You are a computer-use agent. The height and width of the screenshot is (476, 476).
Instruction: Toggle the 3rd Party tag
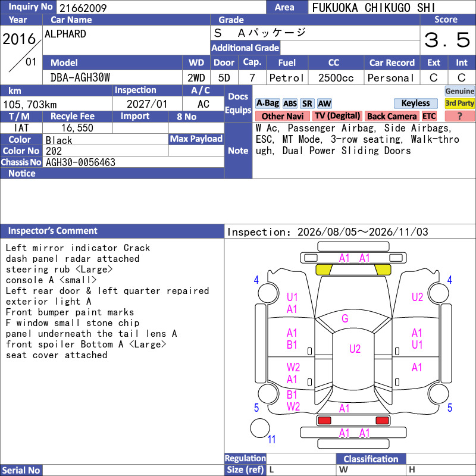[459, 104]
